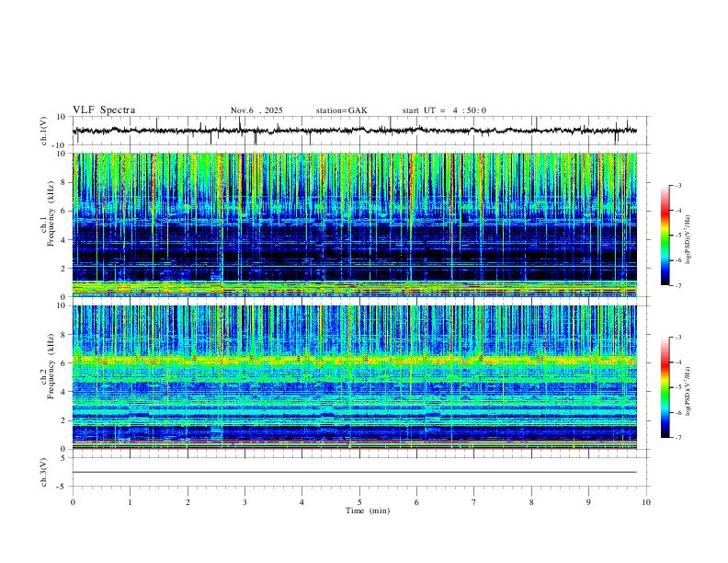Screen dimensions: 728x563
Task: Click inside the ch.1 spectrogram panel
Action: tap(354, 224)
